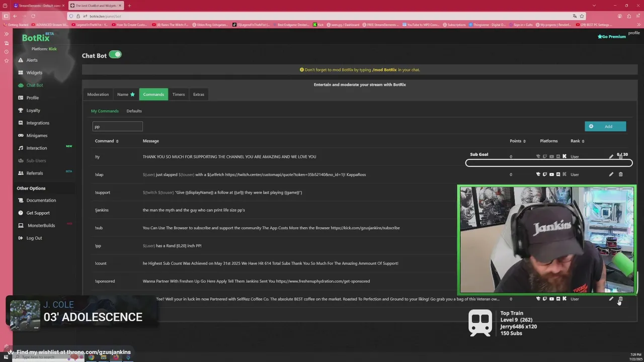The height and width of the screenshot is (362, 644).
Task: Select the !jankins command name
Action: point(102,210)
